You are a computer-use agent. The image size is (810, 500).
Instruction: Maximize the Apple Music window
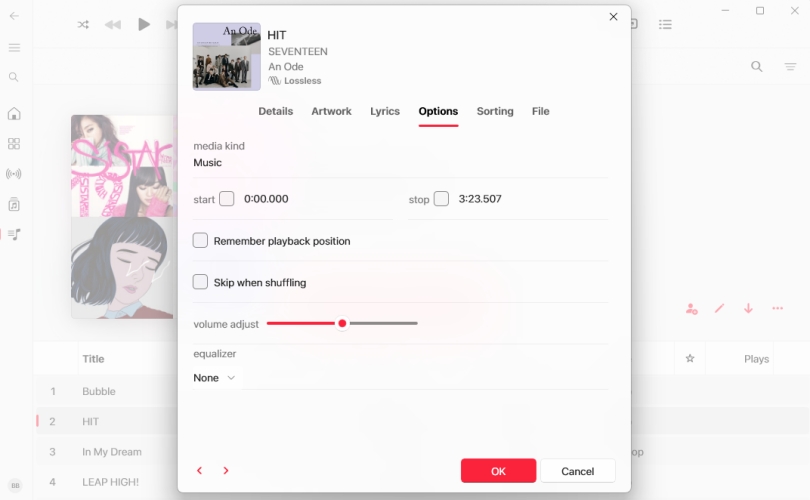pos(760,10)
